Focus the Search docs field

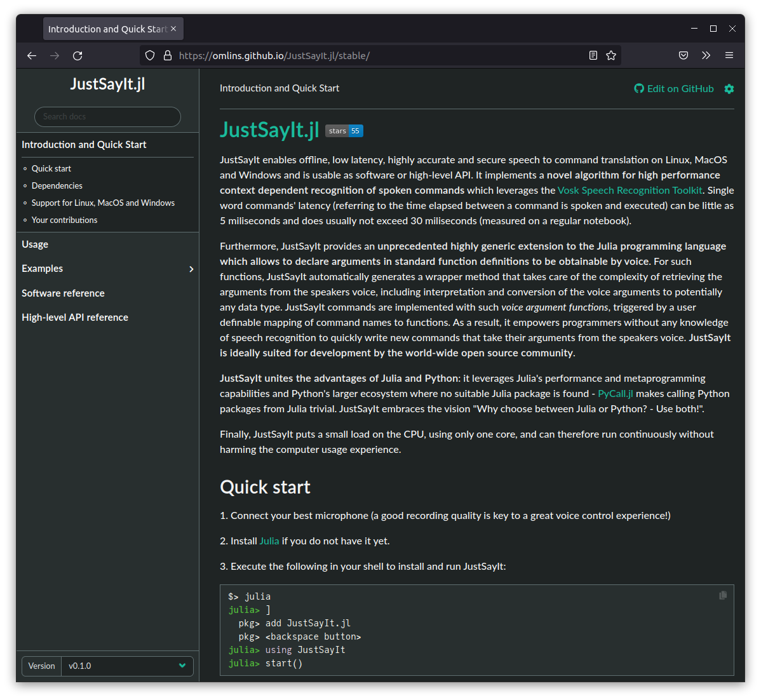coord(107,116)
